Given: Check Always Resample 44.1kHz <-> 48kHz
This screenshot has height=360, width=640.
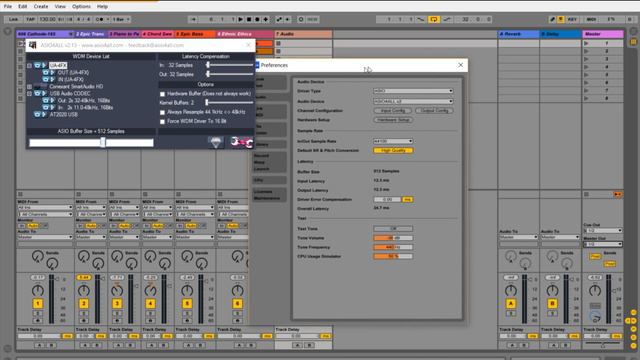Looking at the screenshot, I should (x=162, y=112).
